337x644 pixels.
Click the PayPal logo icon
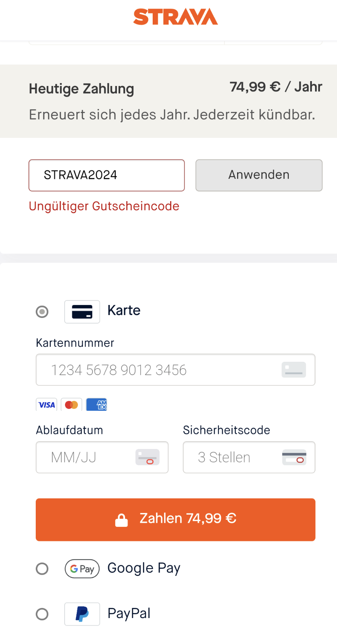tap(82, 614)
